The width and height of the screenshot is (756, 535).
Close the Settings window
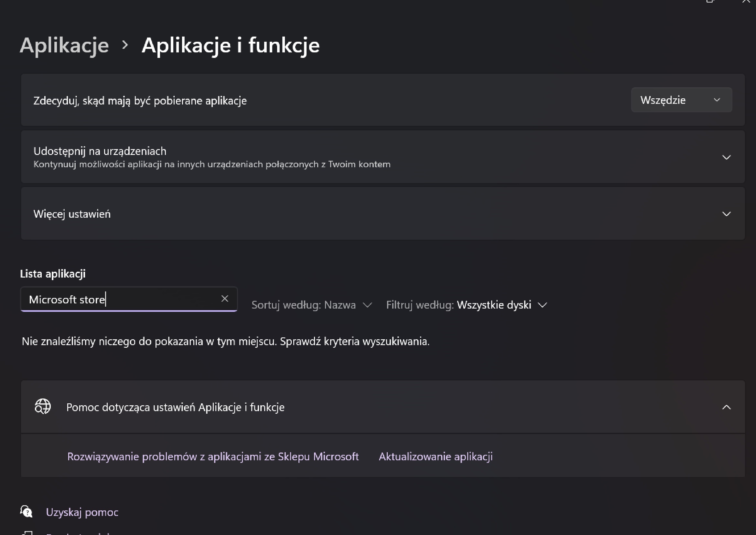point(746,1)
